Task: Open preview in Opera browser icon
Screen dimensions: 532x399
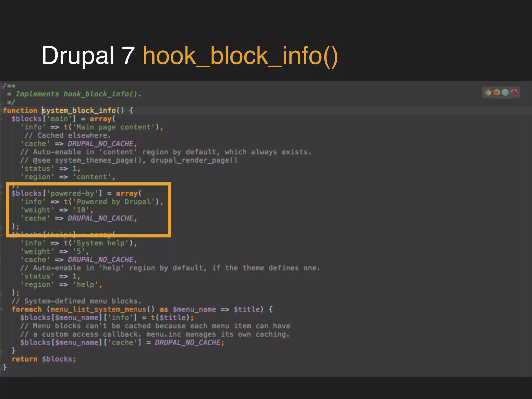Action: pos(514,92)
